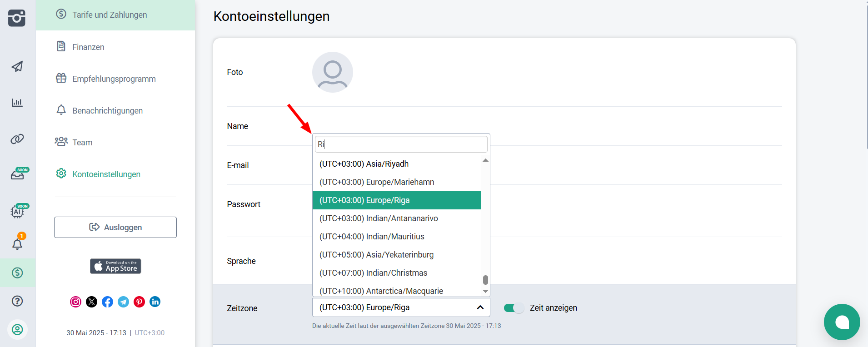Open the bar chart analytics icon
The height and width of the screenshot is (347, 868).
tap(17, 103)
